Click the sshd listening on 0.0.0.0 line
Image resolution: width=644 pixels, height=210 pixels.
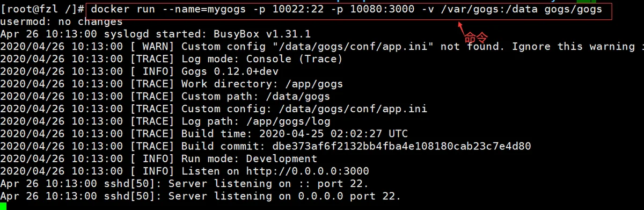coord(201,196)
